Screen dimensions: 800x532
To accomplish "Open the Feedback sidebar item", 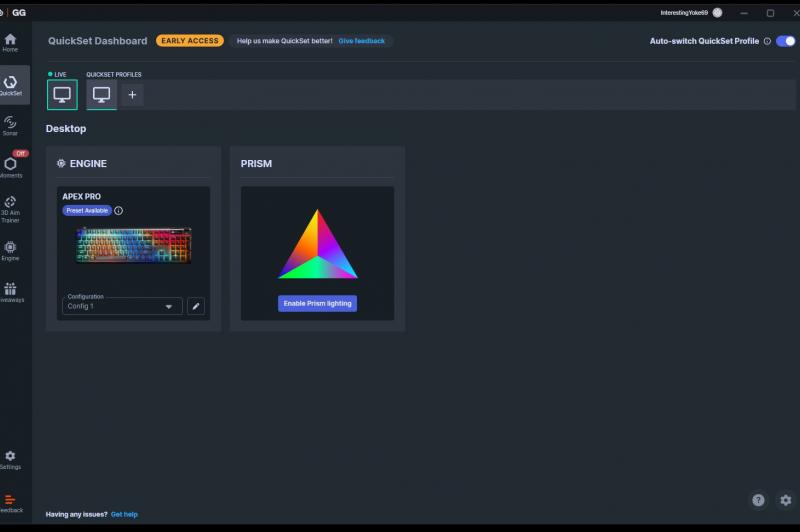I will coord(10,503).
